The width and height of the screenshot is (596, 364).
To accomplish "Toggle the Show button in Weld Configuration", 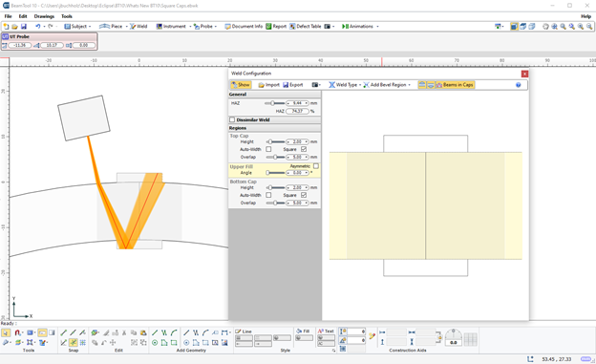I will tap(241, 85).
